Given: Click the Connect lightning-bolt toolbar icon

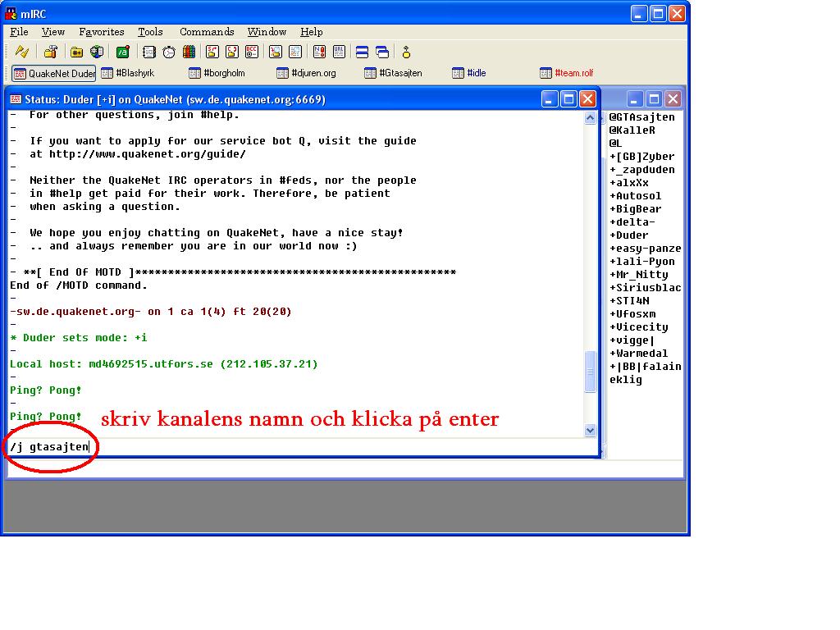Looking at the screenshot, I should 22,52.
